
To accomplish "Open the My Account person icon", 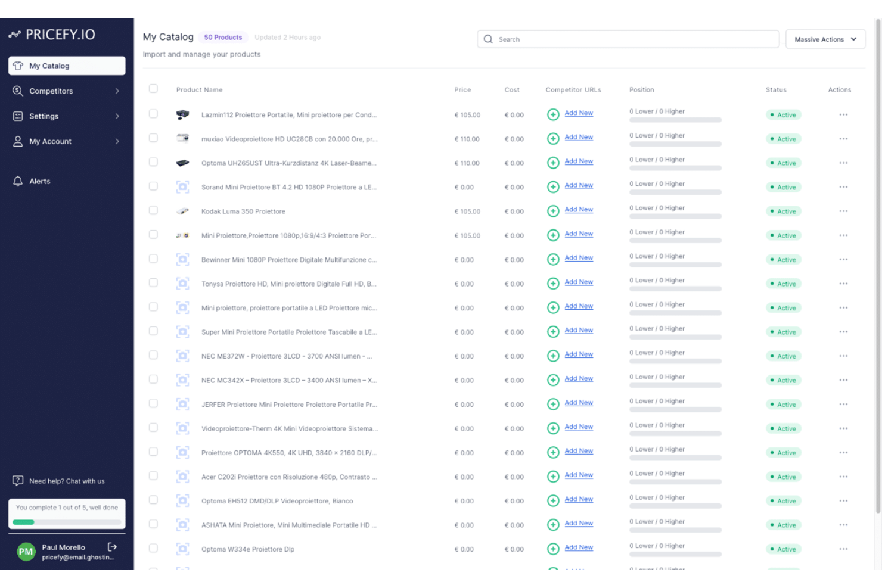I will tap(18, 141).
